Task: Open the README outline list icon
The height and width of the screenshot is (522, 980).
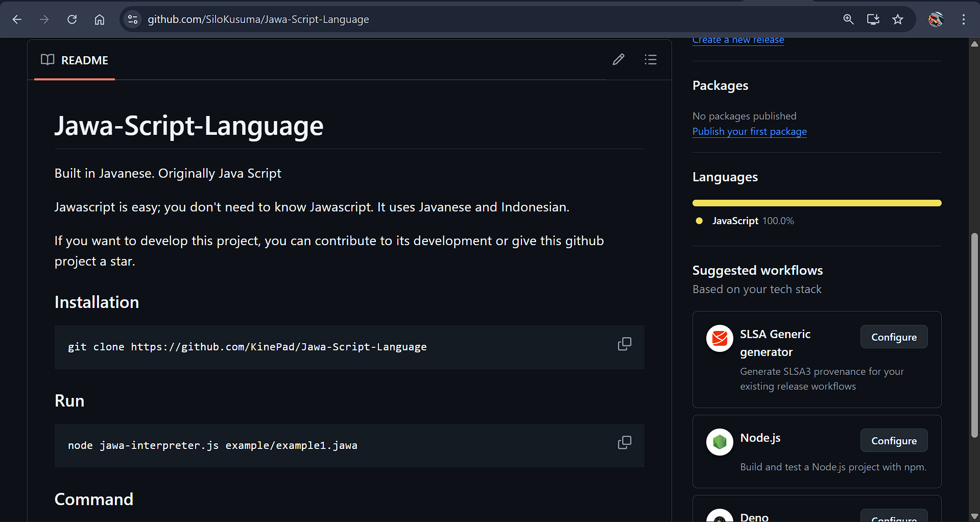Action: (650, 60)
